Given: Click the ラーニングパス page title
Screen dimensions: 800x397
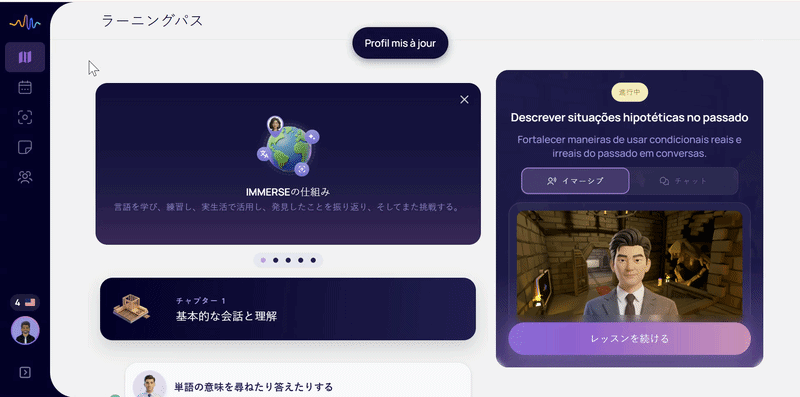Looking at the screenshot, I should (153, 20).
